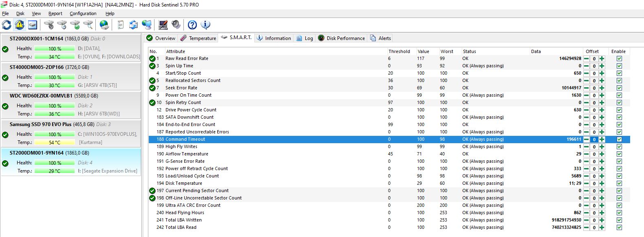Click the green status icon for Current Pending Sector Count
Image resolution: width=644 pixels, height=237 pixels.
click(152, 191)
